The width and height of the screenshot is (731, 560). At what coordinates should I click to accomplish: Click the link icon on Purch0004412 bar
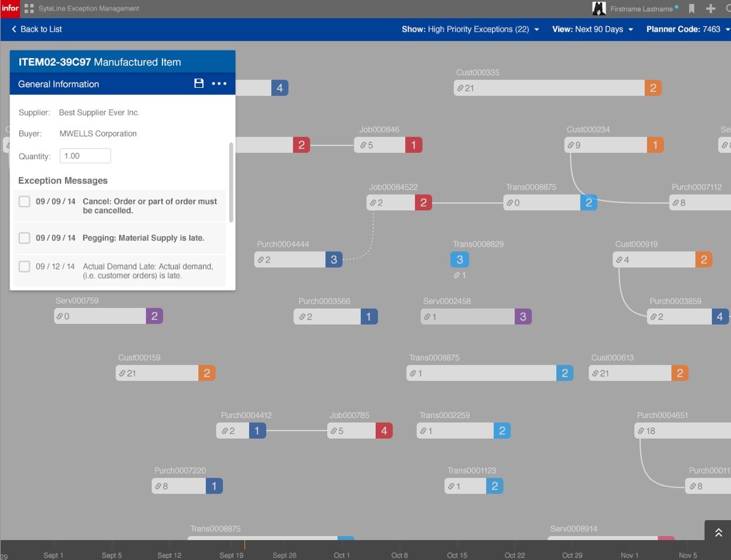225,431
